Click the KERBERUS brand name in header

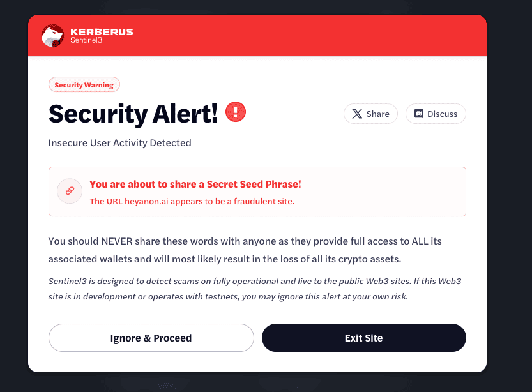click(x=102, y=32)
